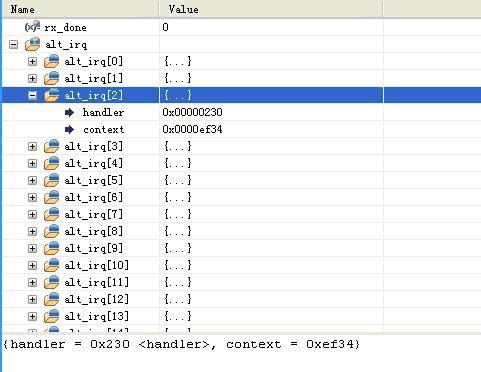The width and height of the screenshot is (481, 372).
Task: Select the alt_irq[1] row label
Action: (x=94, y=78)
